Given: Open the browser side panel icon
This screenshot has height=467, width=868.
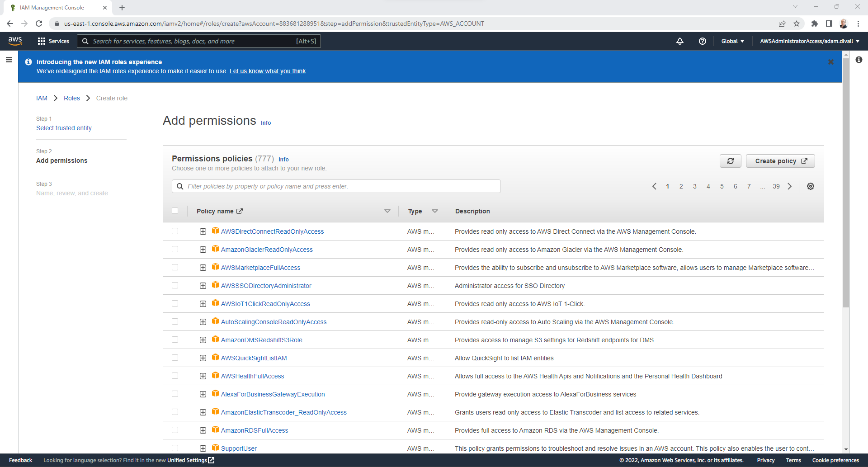Looking at the screenshot, I should tap(829, 24).
